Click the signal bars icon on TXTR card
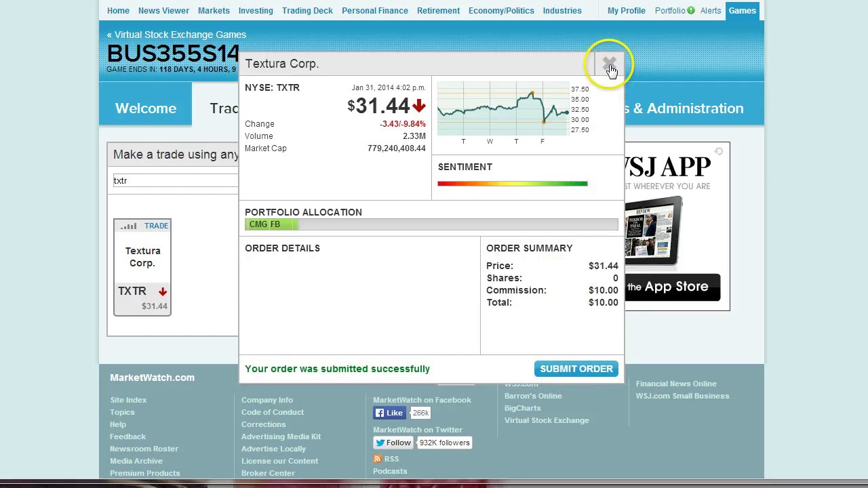The width and height of the screenshot is (868, 488). point(129,226)
